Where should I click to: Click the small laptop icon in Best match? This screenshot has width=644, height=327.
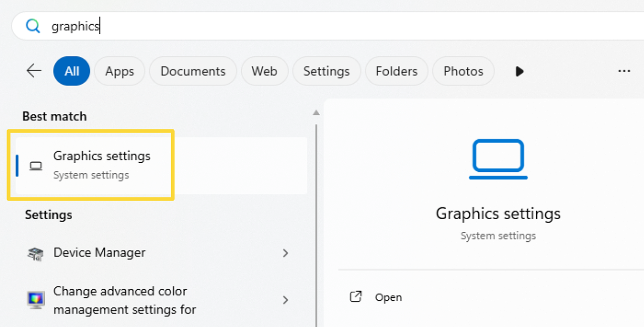coord(36,166)
